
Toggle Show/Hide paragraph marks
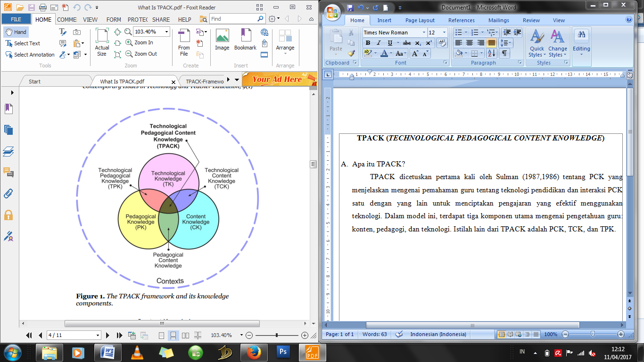pos(504,53)
